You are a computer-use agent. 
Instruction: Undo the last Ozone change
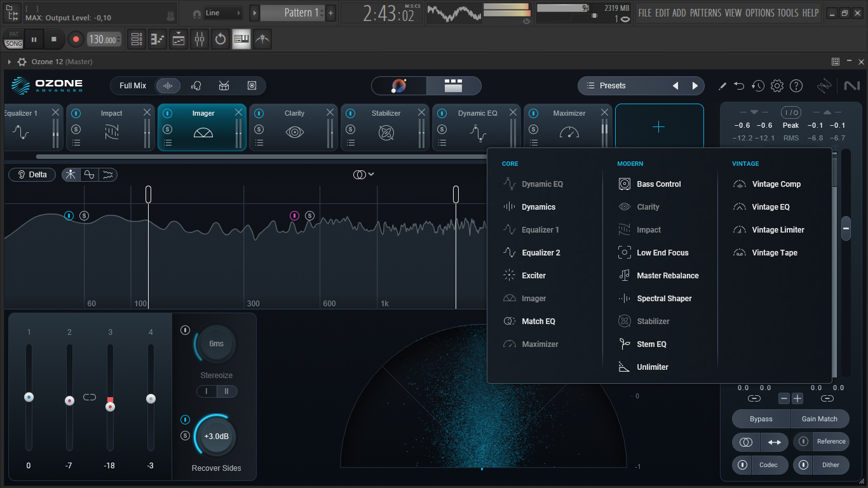[x=739, y=86]
